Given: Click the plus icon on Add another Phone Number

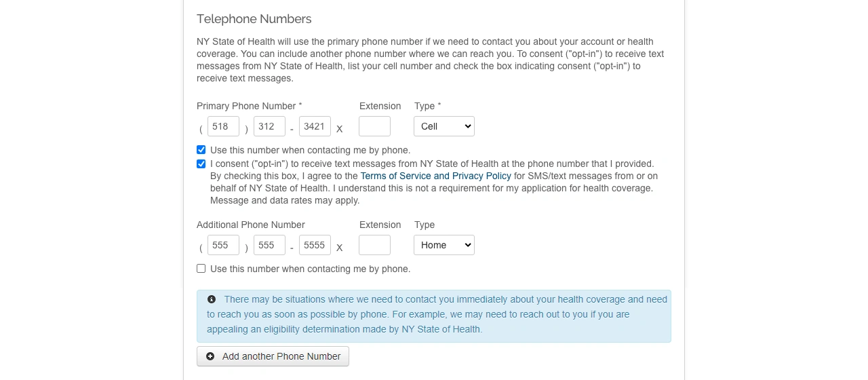Looking at the screenshot, I should click(x=210, y=356).
